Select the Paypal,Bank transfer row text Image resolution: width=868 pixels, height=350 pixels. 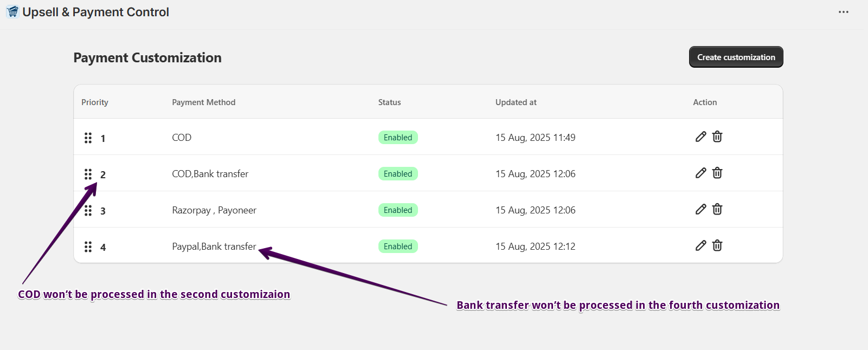[x=214, y=247]
